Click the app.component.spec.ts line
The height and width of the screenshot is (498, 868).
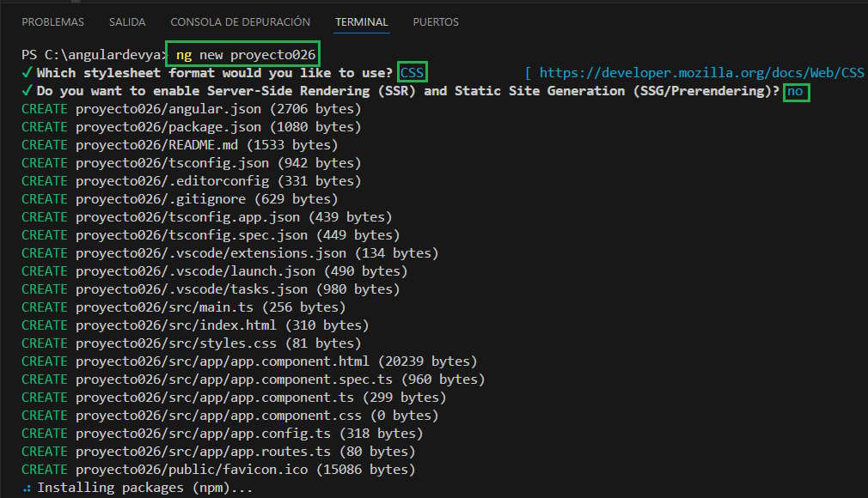253,379
